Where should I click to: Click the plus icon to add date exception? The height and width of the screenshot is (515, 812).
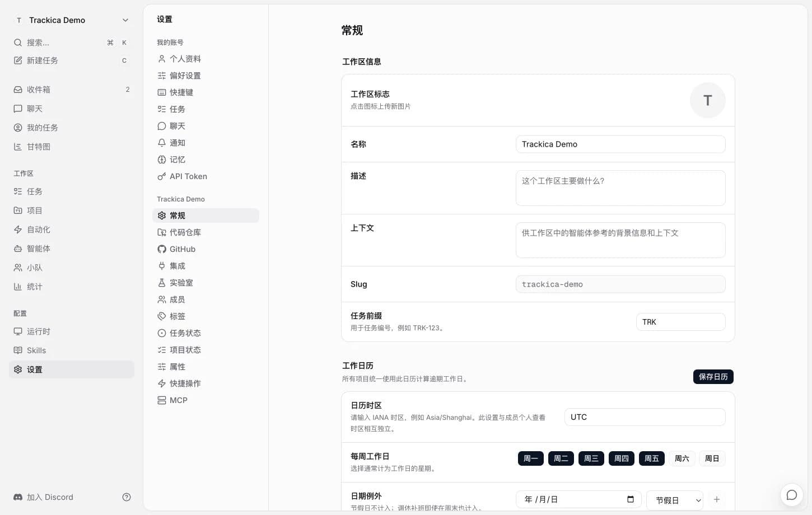coord(717,499)
